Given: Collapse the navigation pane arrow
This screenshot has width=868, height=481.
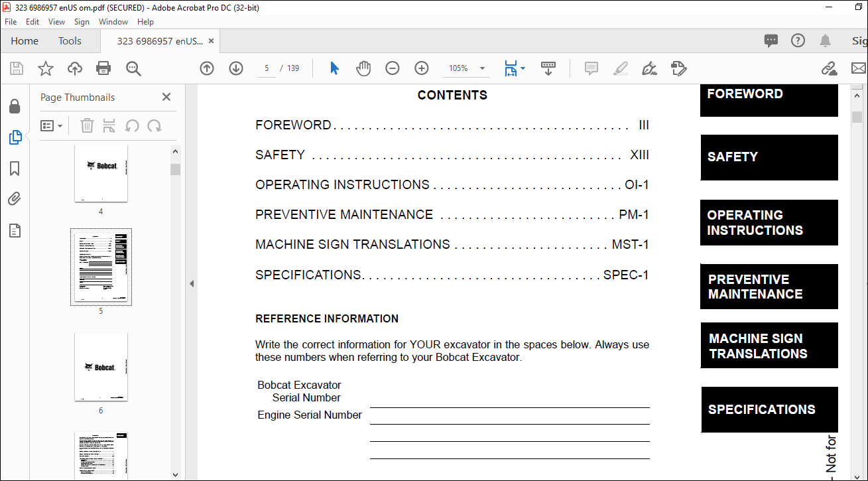Looking at the screenshot, I should (x=192, y=283).
